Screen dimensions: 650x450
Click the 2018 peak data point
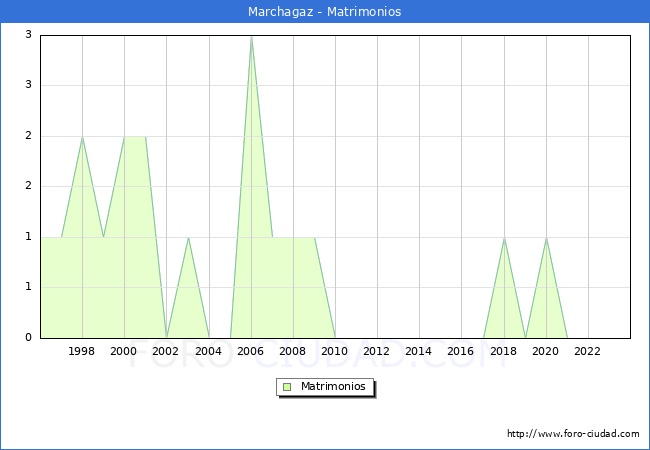tap(504, 238)
